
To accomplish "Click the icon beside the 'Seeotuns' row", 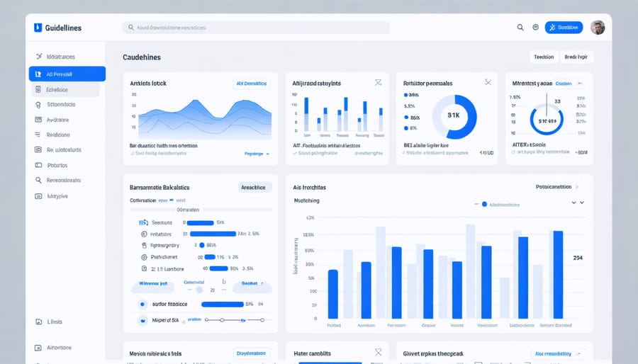I will coord(143,222).
